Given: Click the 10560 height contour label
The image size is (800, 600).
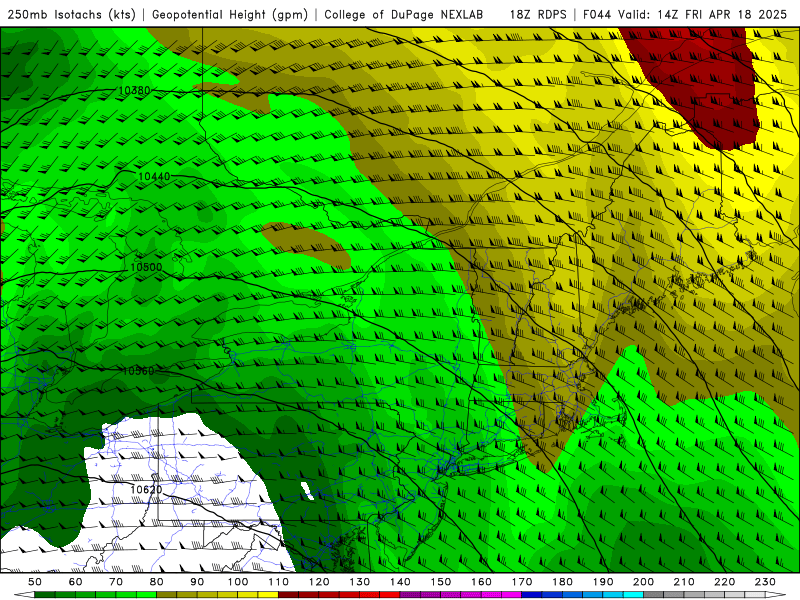Looking at the screenshot, I should tap(138, 371).
